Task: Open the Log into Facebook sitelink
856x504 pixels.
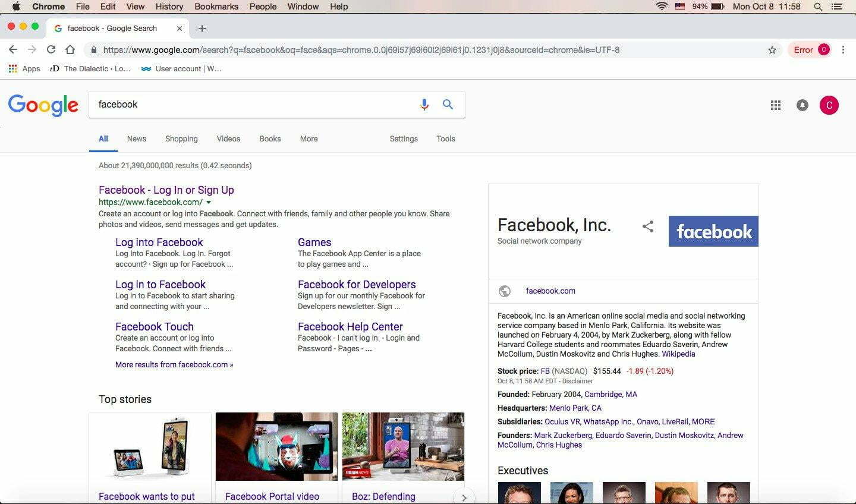Action: point(159,242)
